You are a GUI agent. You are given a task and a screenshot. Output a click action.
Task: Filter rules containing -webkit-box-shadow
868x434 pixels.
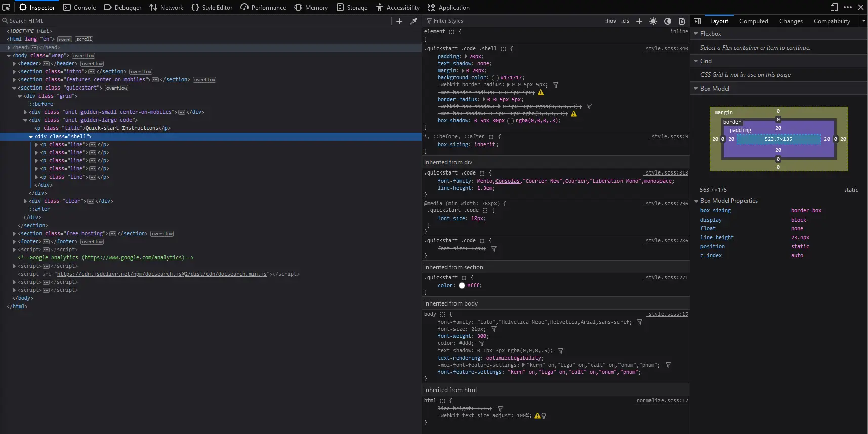(589, 107)
